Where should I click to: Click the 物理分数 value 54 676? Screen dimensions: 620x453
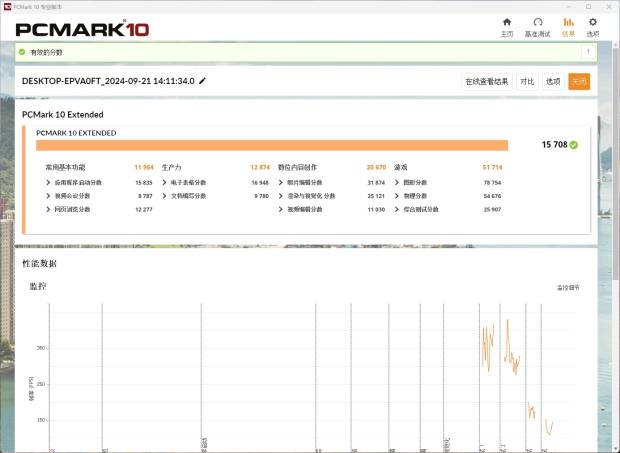492,196
